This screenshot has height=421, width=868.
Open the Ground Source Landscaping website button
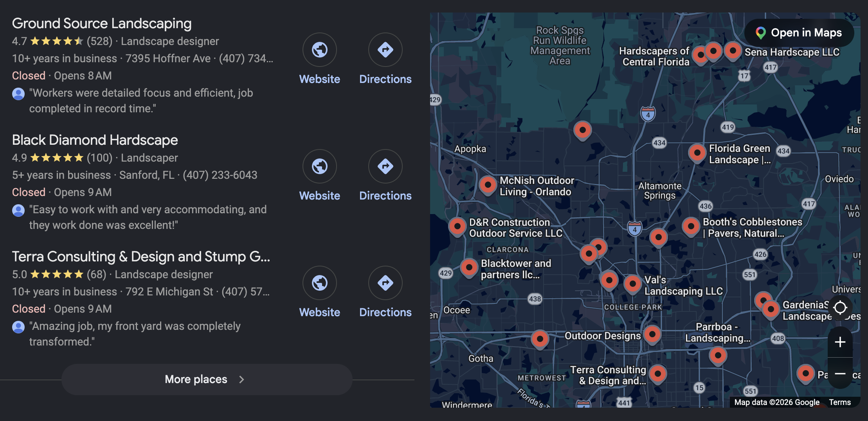tap(320, 59)
